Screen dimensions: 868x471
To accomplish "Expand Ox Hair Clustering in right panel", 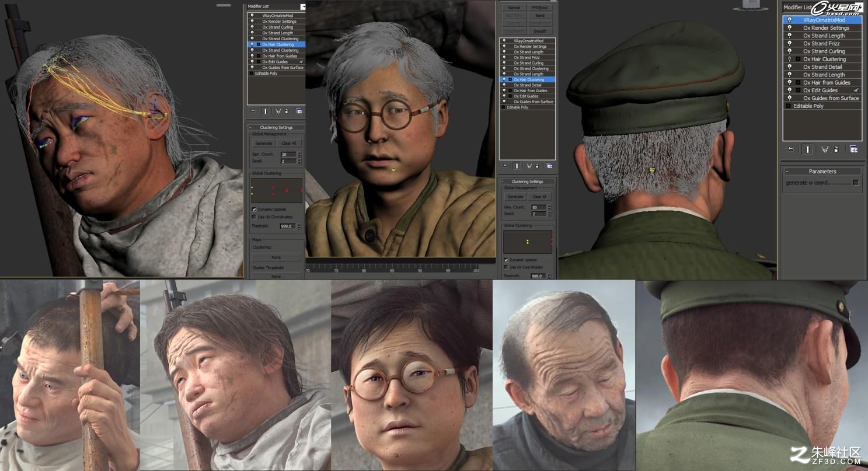I will (797, 59).
